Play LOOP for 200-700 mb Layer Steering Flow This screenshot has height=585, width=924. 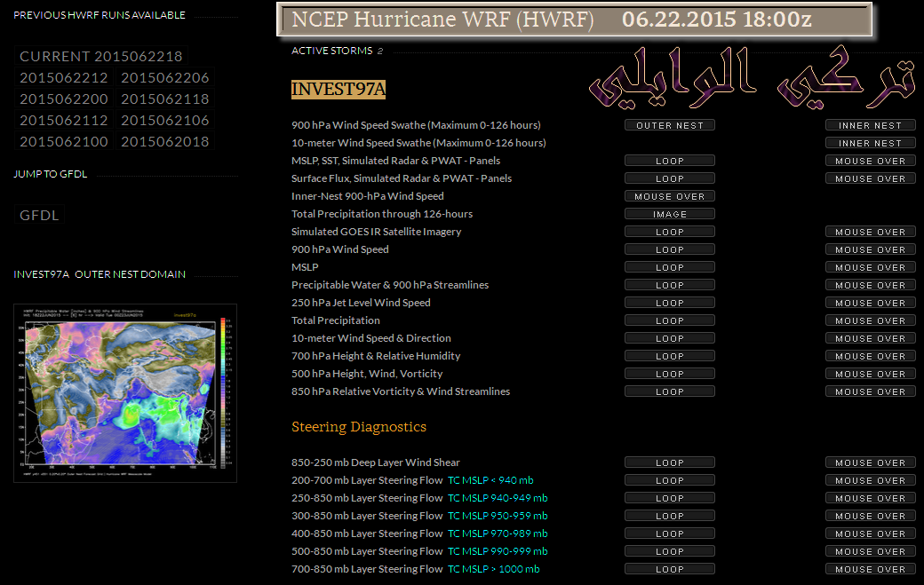click(x=669, y=480)
